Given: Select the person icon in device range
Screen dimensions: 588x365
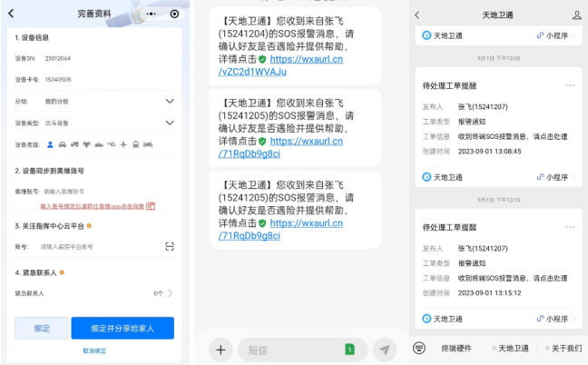Looking at the screenshot, I should click(50, 144).
